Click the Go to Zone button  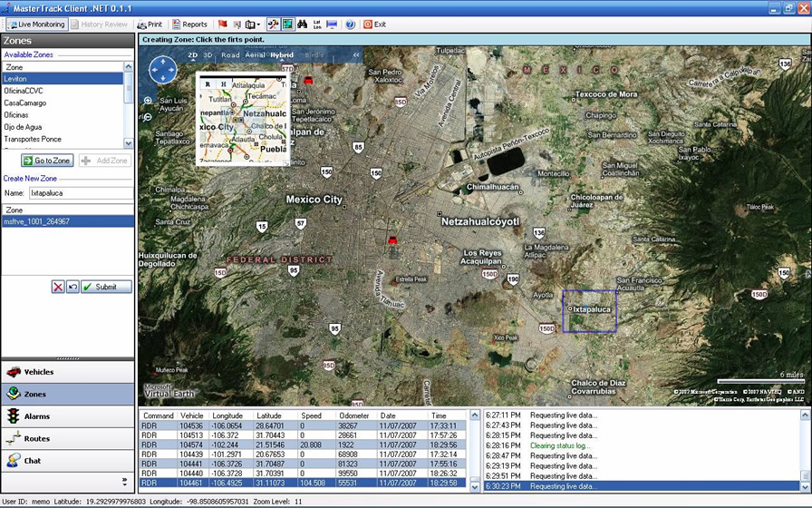tap(47, 161)
